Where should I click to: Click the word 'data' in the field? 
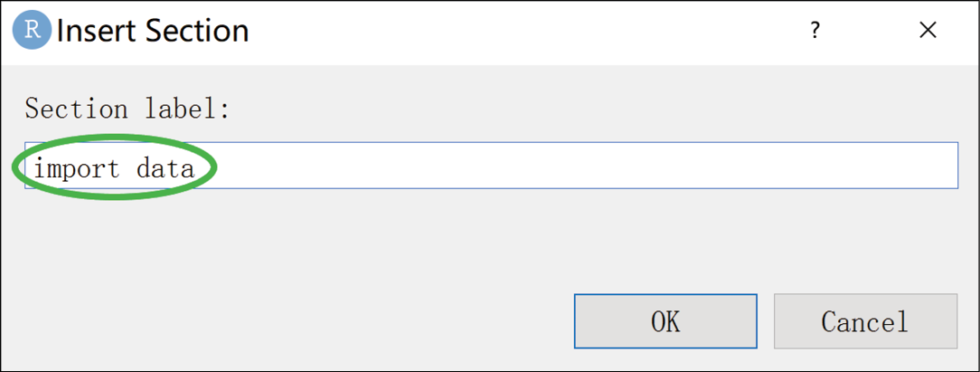click(165, 167)
